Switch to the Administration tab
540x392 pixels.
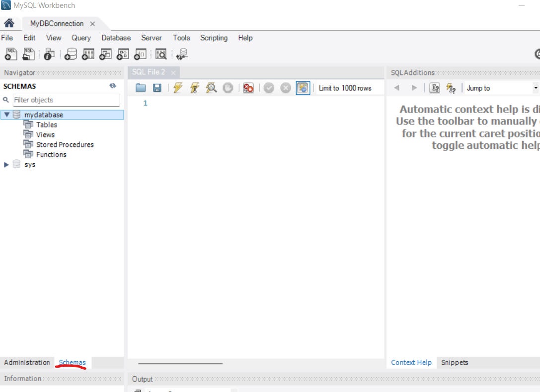(x=27, y=362)
